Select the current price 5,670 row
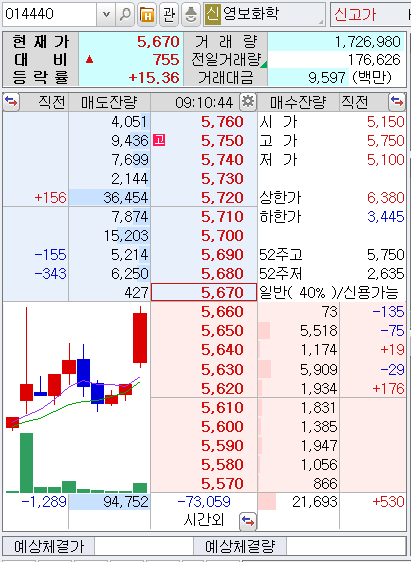 click(204, 292)
